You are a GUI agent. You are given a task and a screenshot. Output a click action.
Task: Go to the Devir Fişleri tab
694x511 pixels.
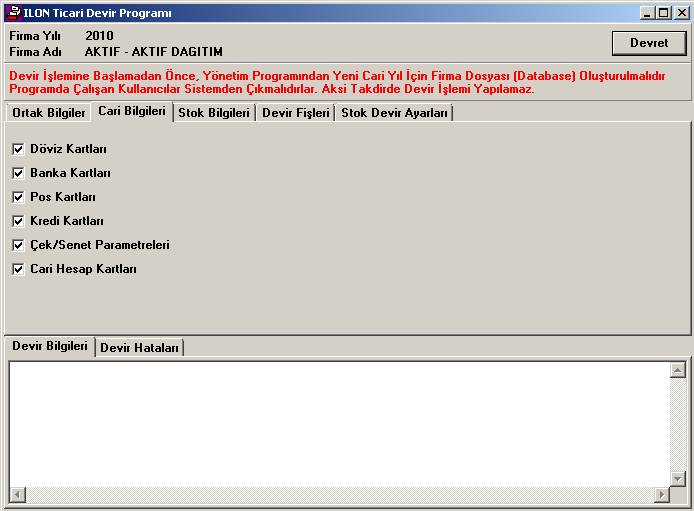click(296, 113)
